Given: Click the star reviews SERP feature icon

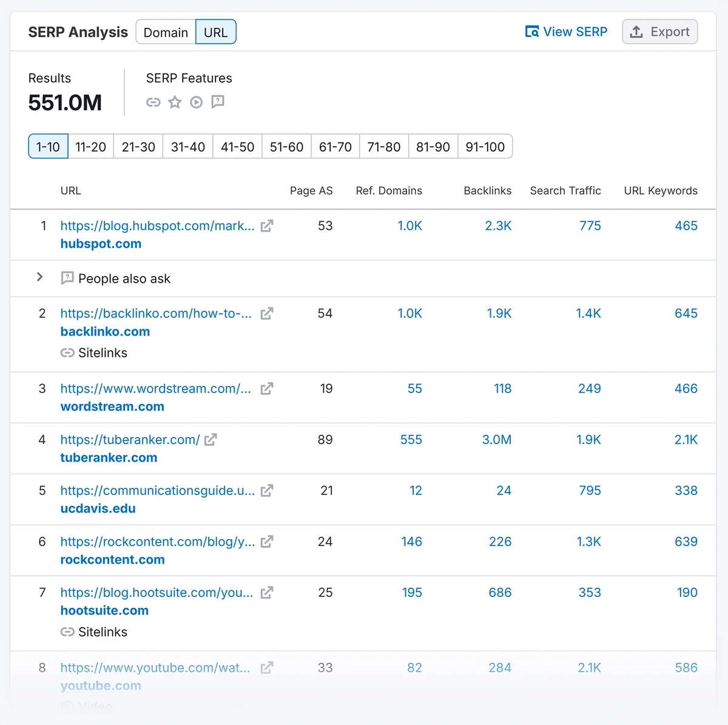Looking at the screenshot, I should click(175, 102).
